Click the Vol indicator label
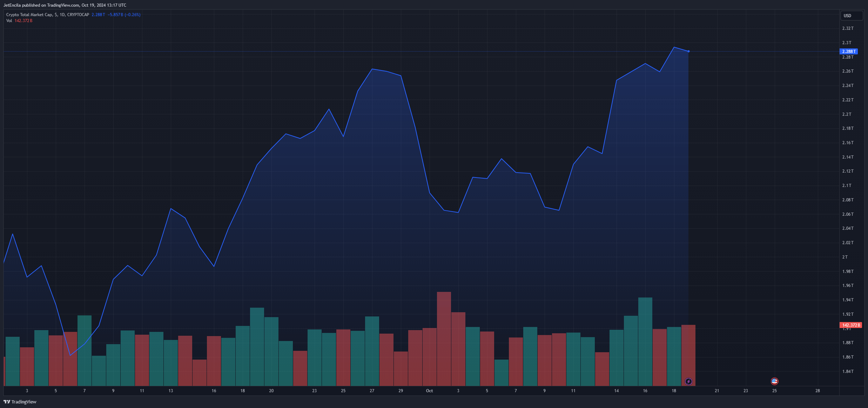 [9, 21]
